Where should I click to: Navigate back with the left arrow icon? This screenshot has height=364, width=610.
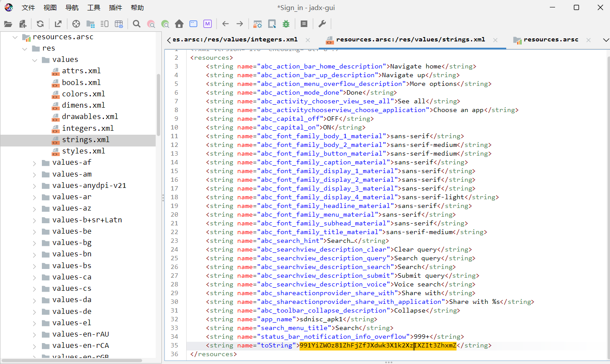[225, 24]
